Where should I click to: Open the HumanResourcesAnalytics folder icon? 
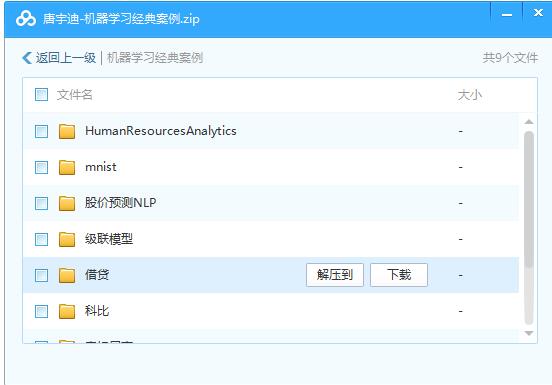(x=67, y=131)
